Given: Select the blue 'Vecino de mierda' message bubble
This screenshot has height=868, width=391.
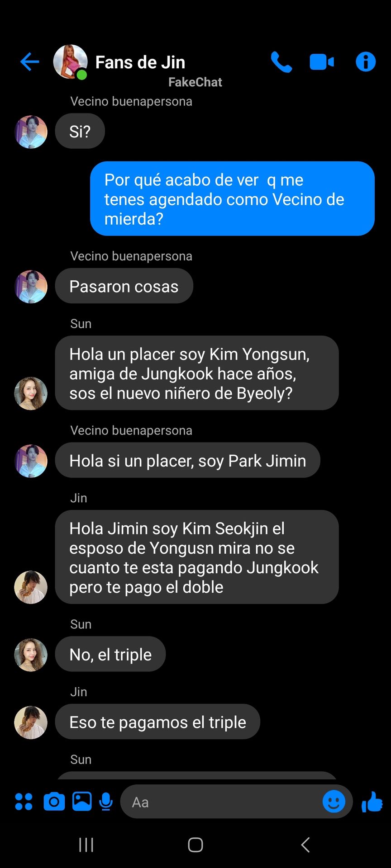Looking at the screenshot, I should 232,199.
